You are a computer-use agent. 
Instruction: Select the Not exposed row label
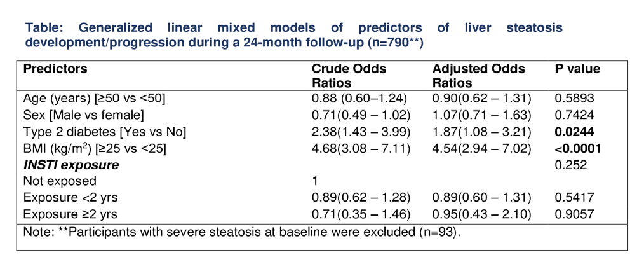[60, 181]
